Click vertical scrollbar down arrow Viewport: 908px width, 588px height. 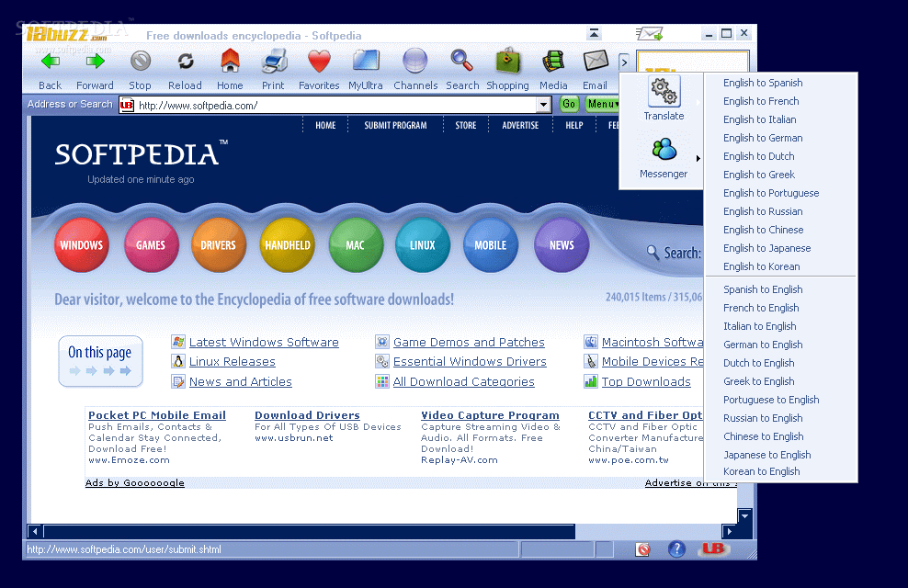click(744, 515)
